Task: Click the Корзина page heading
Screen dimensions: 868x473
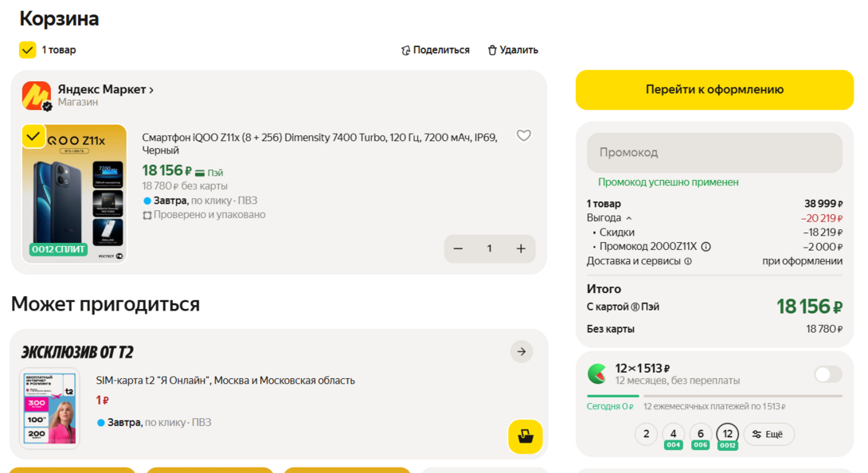Action: (59, 19)
